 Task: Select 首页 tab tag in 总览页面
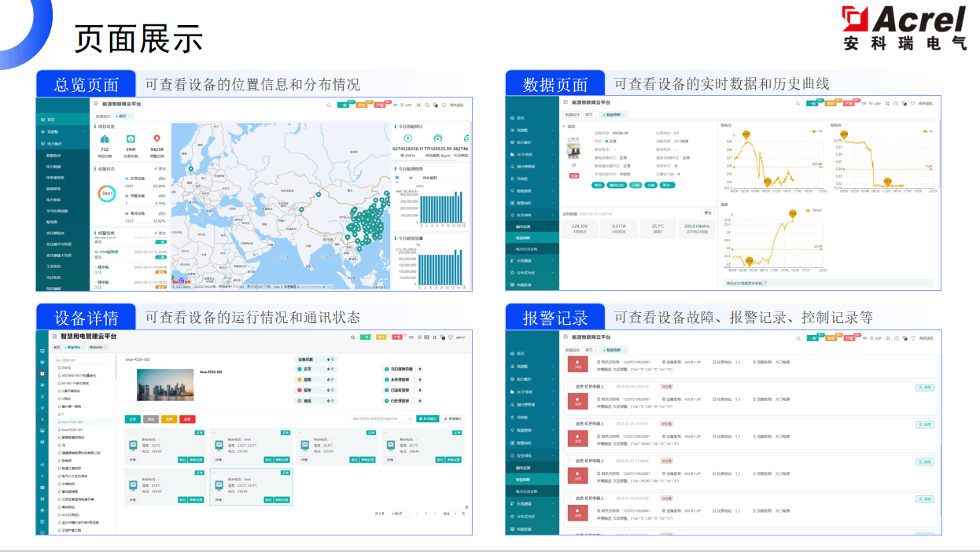point(123,116)
